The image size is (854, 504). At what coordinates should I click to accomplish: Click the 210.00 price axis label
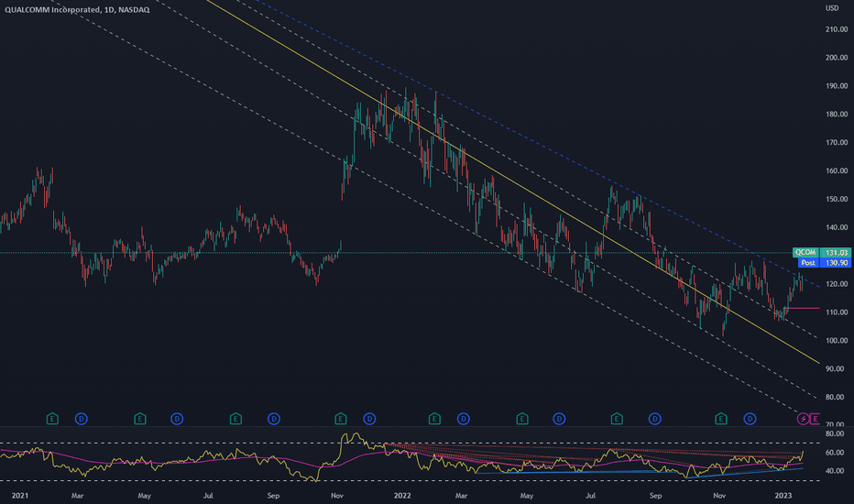pyautogui.click(x=836, y=29)
